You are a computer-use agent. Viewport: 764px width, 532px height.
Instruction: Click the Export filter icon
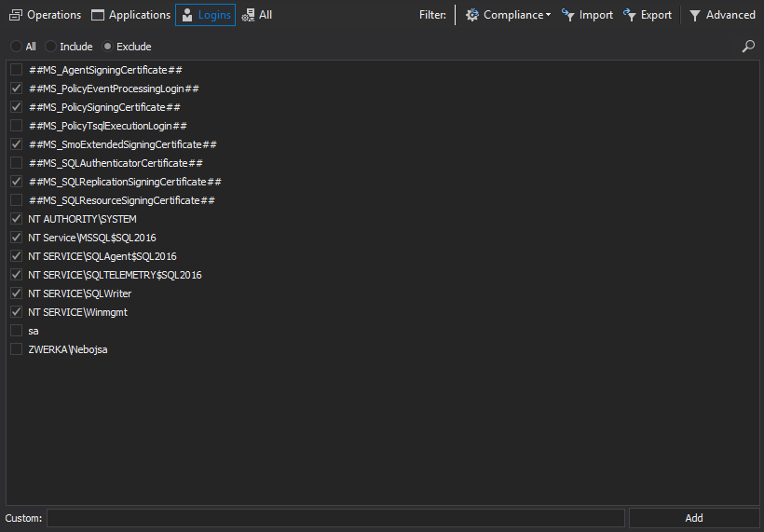(629, 15)
